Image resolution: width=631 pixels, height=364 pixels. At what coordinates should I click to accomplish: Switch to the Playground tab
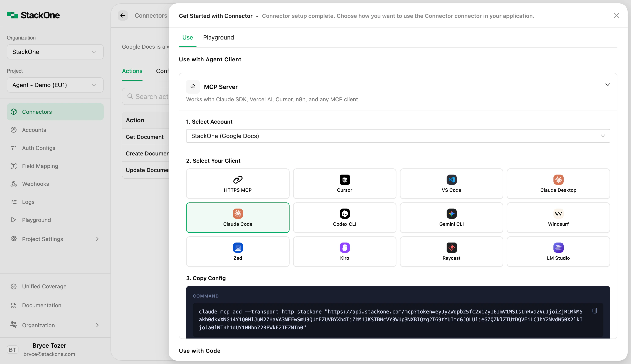(218, 38)
